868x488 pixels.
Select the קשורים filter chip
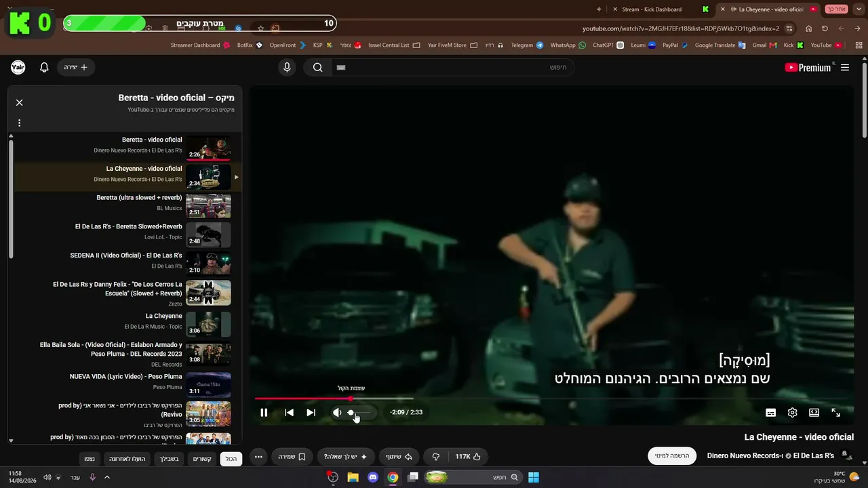tap(202, 459)
